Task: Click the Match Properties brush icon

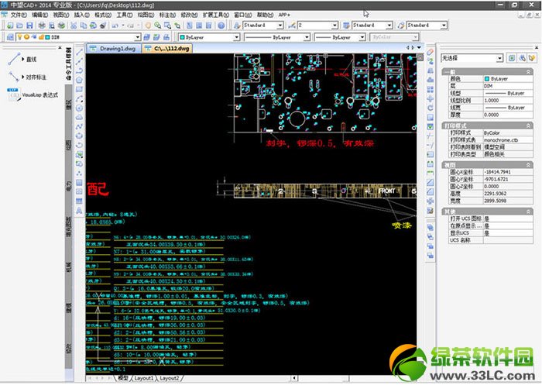Action: [103, 26]
